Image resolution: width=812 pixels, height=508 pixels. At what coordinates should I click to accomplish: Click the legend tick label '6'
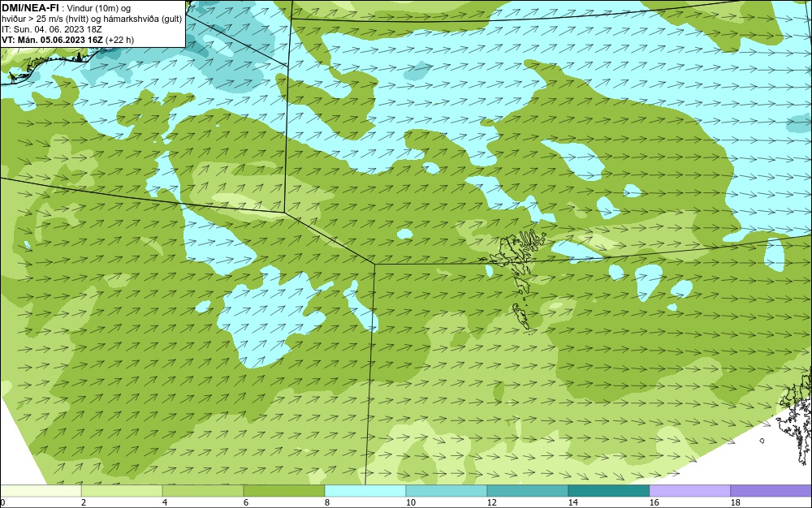tap(245, 502)
